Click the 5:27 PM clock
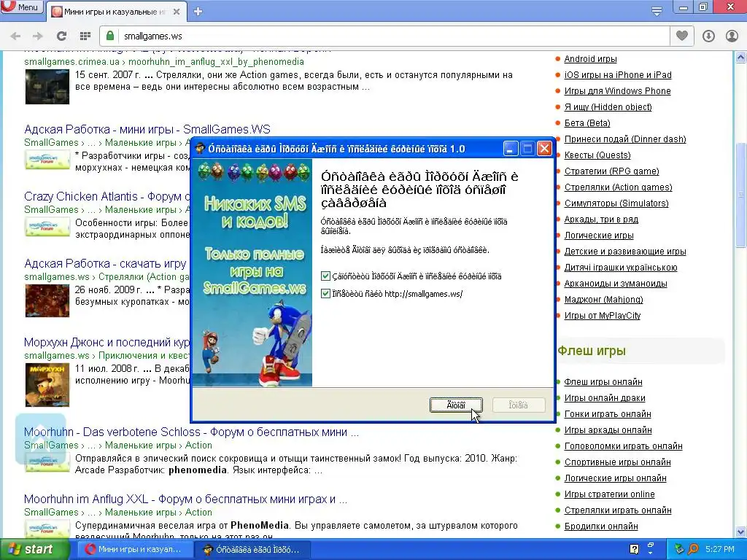The image size is (747, 560). (720, 550)
